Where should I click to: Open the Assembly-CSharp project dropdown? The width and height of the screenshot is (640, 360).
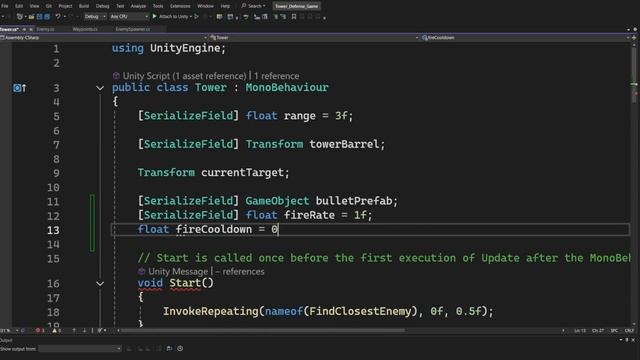[104, 38]
